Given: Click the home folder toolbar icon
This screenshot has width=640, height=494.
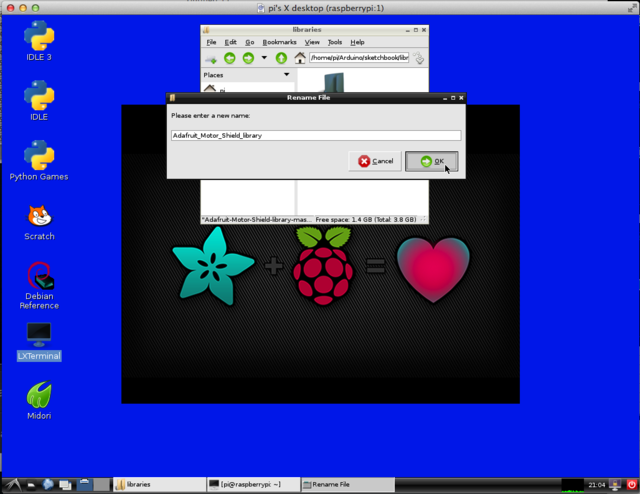Looking at the screenshot, I should [299, 58].
